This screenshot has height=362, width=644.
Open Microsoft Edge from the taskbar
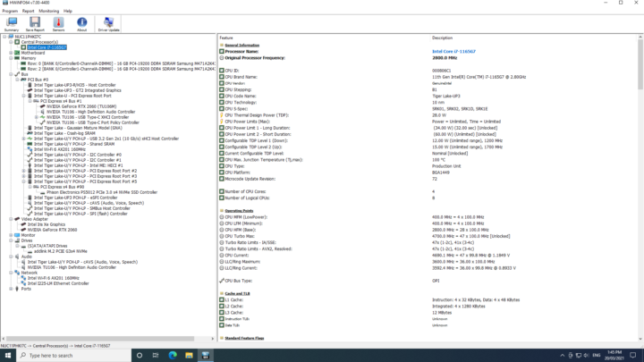(173, 356)
